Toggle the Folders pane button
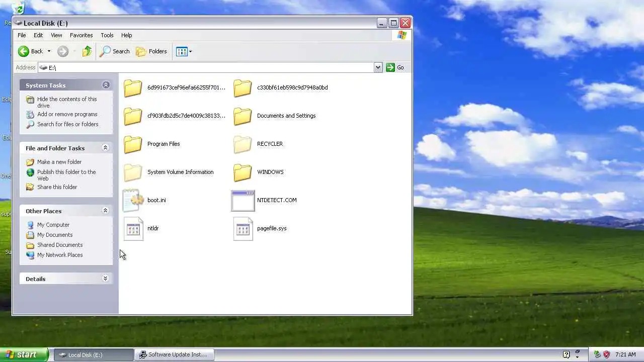Viewport: 644px width, 362px height. [x=151, y=51]
